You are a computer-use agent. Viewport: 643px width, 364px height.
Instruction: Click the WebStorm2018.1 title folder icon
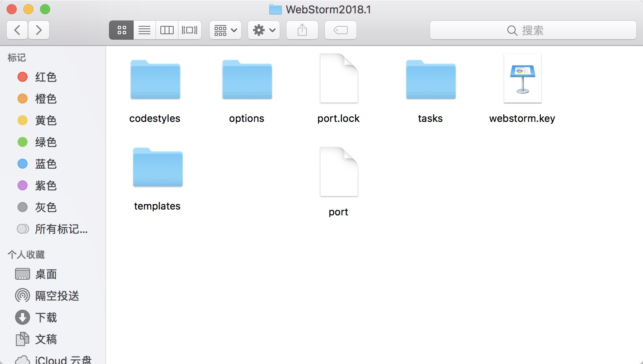pos(275,9)
